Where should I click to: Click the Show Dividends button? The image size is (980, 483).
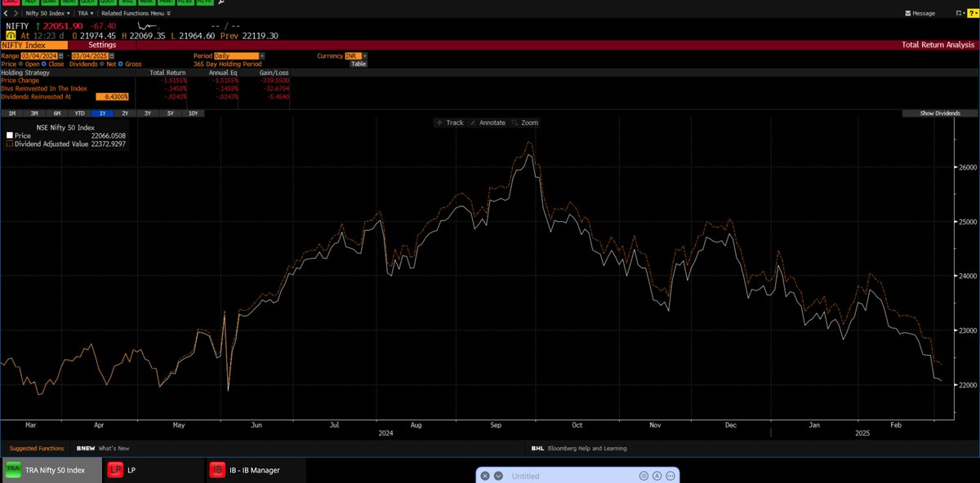[940, 113]
